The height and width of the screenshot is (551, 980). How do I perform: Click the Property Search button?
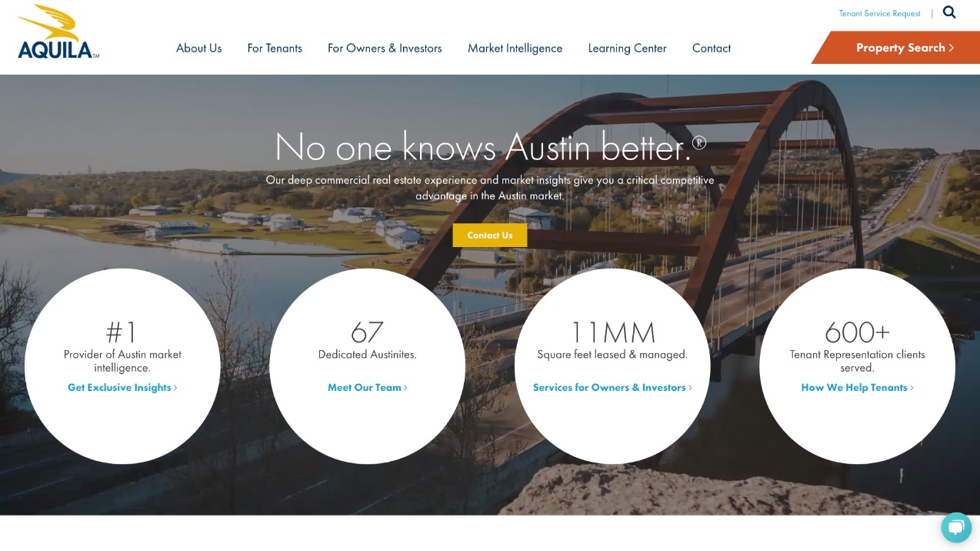pos(895,48)
